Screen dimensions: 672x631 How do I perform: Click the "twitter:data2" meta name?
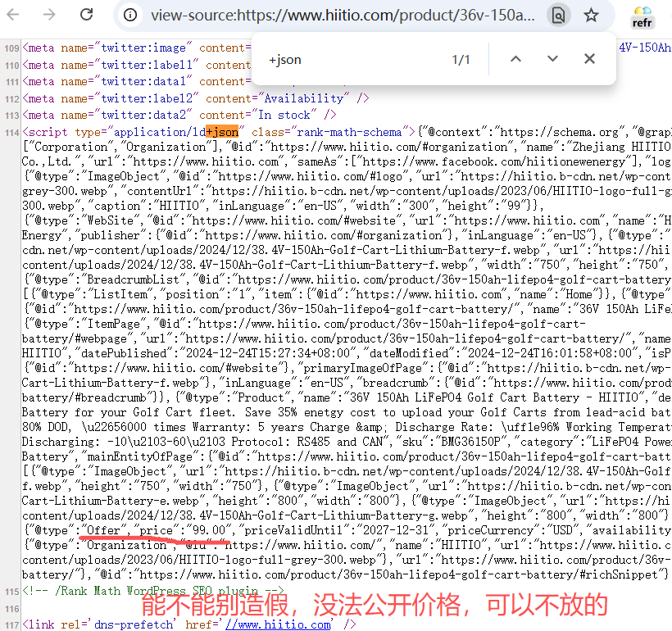143,115
